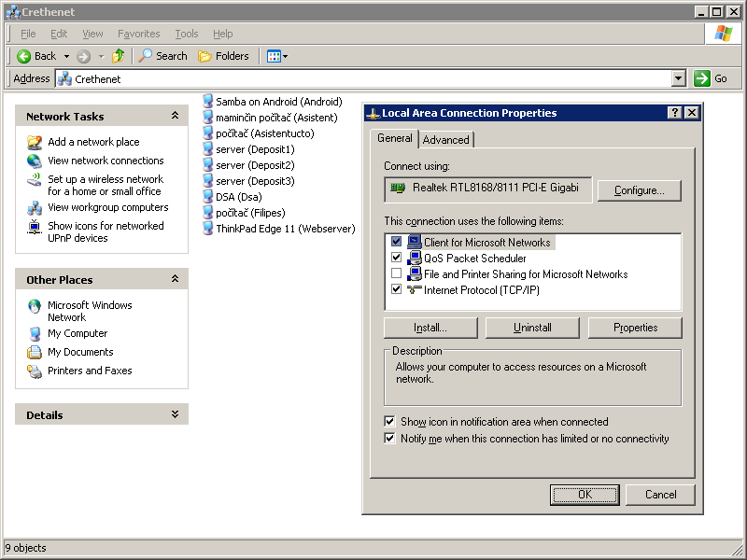The height and width of the screenshot is (560, 747).
Task: Open the View menu
Action: (92, 34)
